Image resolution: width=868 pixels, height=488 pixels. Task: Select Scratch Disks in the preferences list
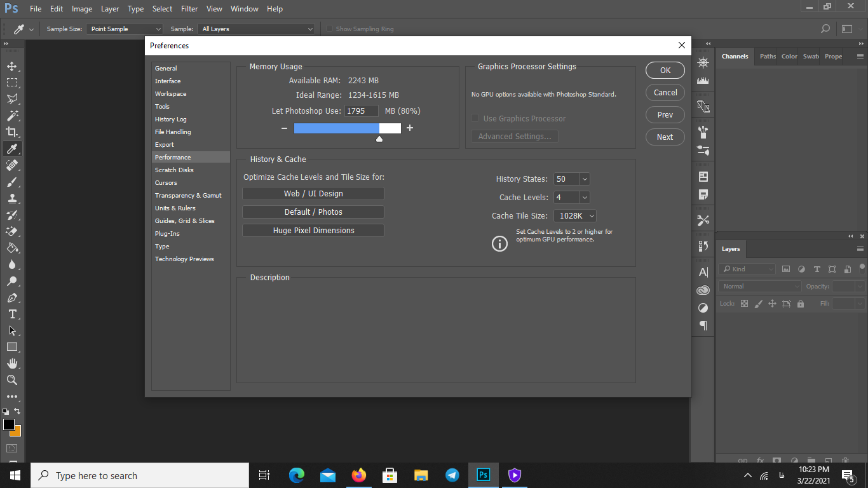click(x=174, y=170)
